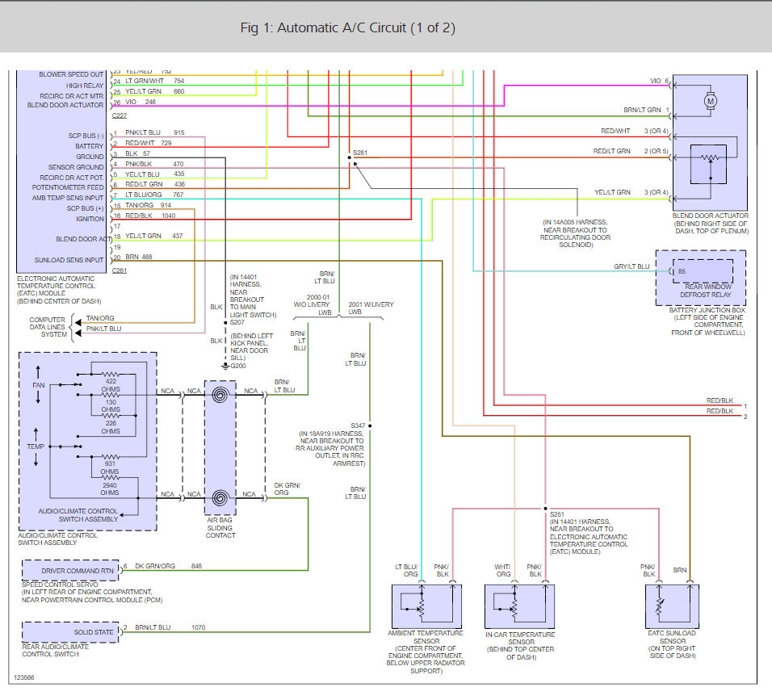Select the RECIRC DR ACT MTR pin label
This screenshot has width=772, height=700.
click(x=71, y=96)
